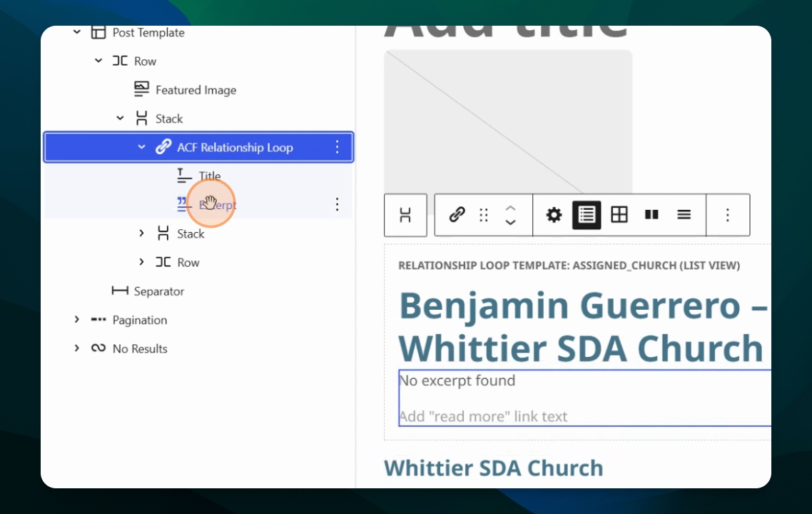Image resolution: width=812 pixels, height=514 pixels.
Task: Open options for ACF Relationship Loop row
Action: (337, 147)
